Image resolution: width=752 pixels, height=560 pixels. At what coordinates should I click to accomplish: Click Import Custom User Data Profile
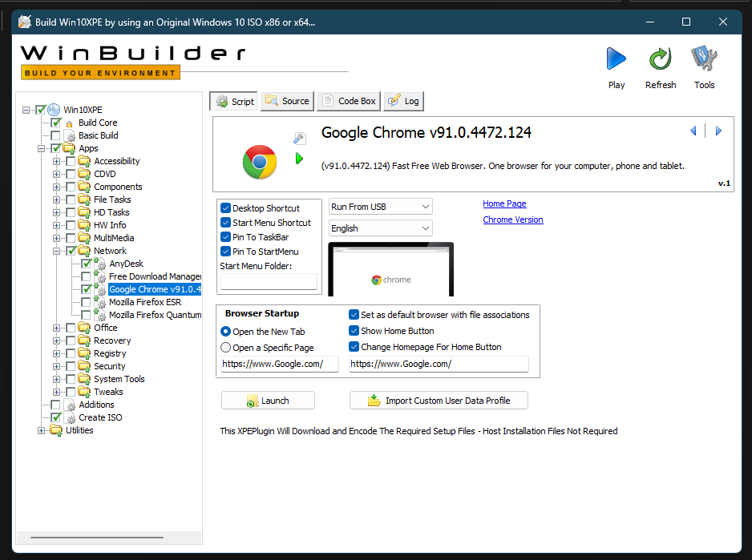pos(439,401)
